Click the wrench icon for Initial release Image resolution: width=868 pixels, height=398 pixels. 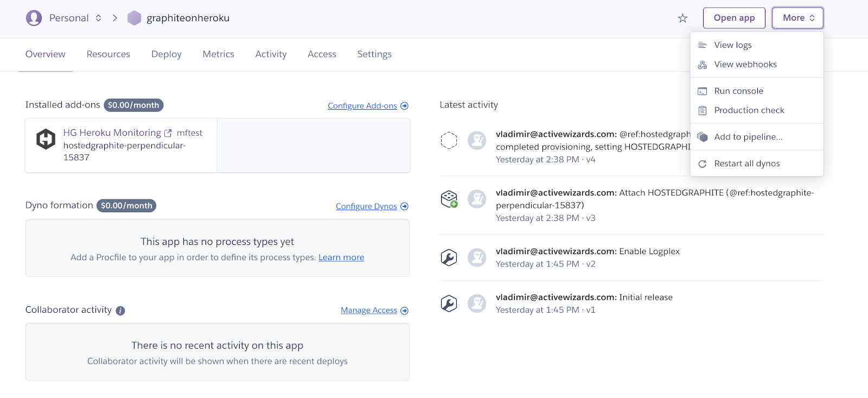coord(449,304)
